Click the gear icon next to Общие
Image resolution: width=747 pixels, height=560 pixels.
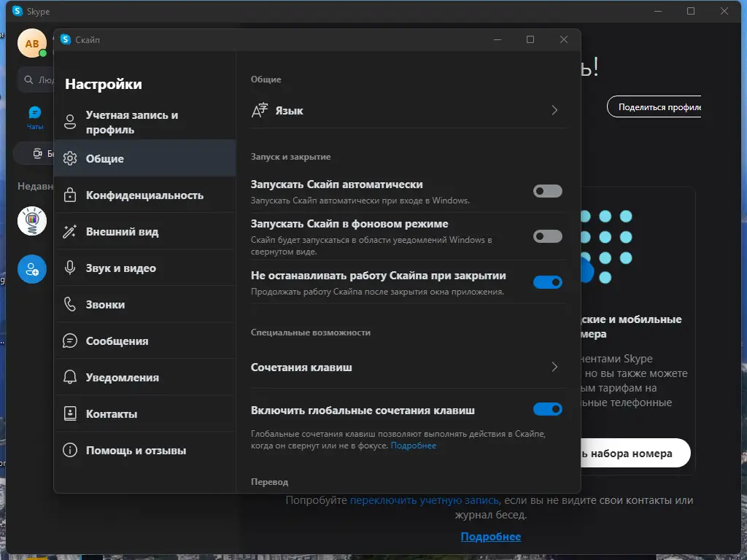click(x=70, y=158)
